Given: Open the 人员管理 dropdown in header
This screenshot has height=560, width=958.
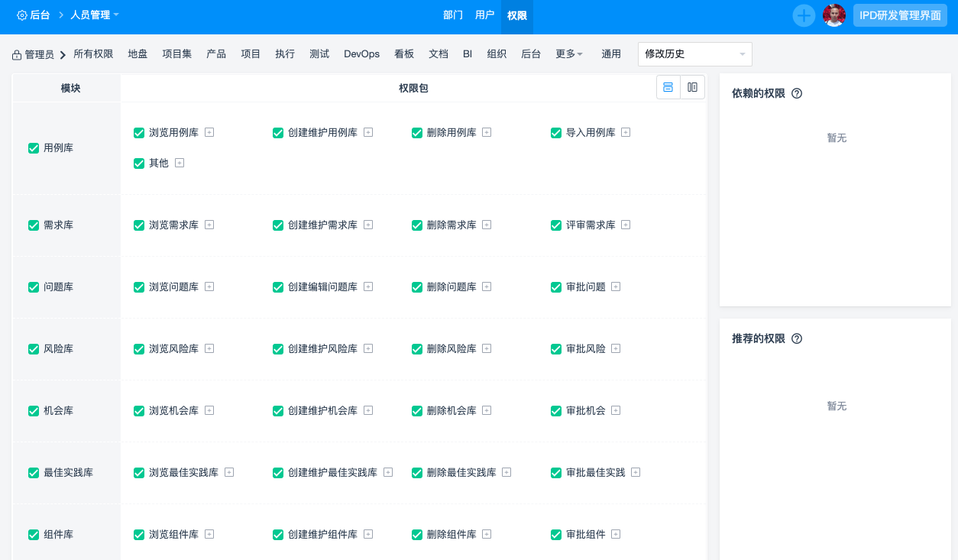Looking at the screenshot, I should point(94,15).
